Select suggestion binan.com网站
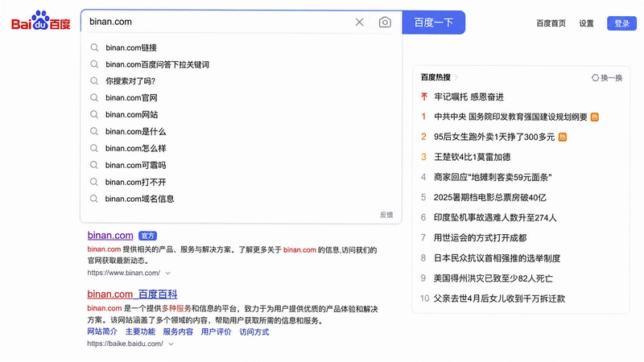This screenshot has width=644, height=362. (x=131, y=114)
